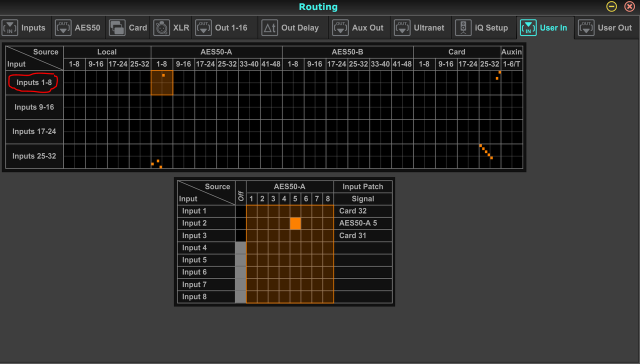Switch to the AES50 tab
Screen dimensions: 640x364
point(77,27)
